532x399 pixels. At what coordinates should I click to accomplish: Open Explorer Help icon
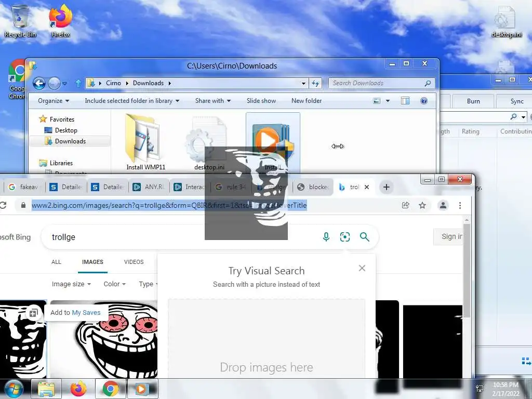[x=424, y=101]
